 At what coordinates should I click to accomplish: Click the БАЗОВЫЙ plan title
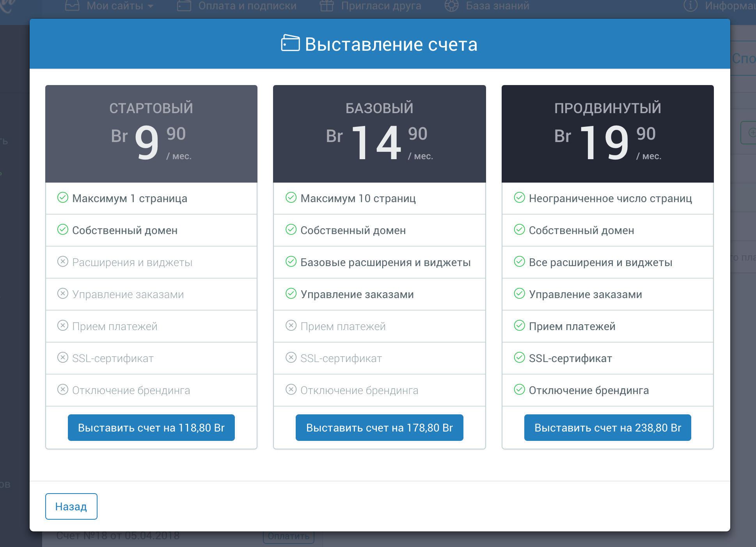point(380,108)
